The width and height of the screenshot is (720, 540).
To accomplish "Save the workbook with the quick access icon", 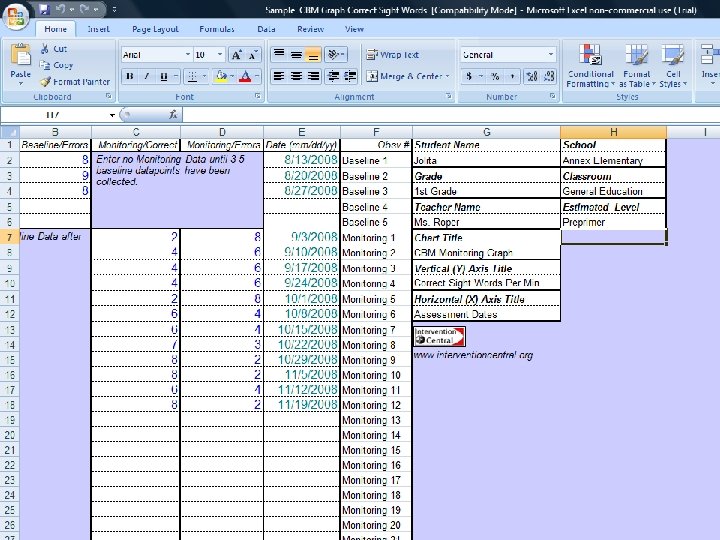I will tap(44, 9).
